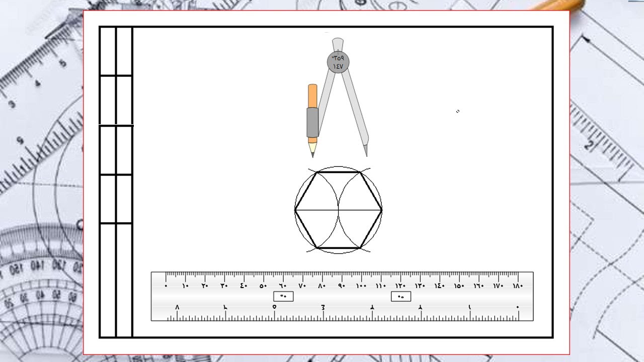
Task: Click the ١٣٠ mark on the ruler
Action: pos(420,286)
